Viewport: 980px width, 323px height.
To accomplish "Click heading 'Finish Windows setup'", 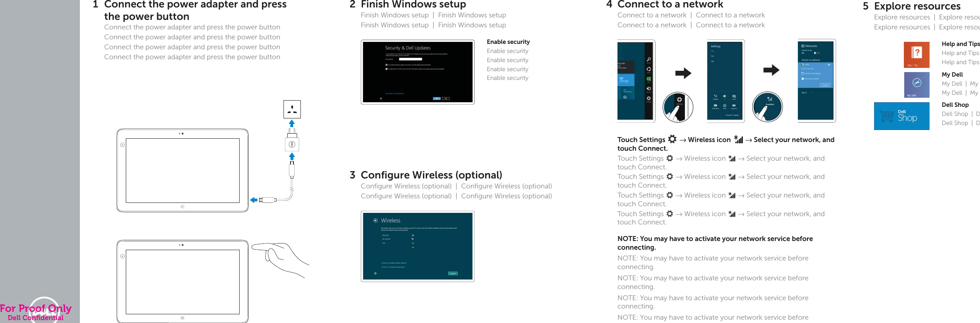I will pos(413,5).
